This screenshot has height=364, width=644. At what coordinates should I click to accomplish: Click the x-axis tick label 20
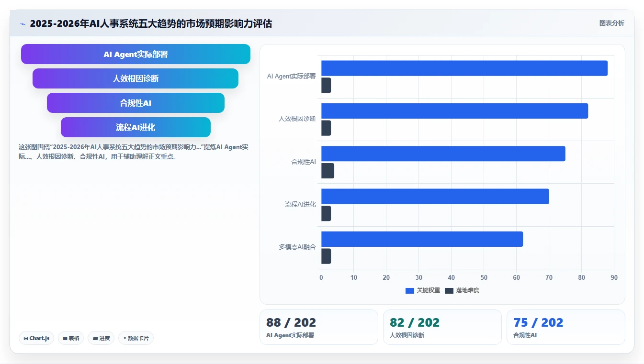coord(386,277)
